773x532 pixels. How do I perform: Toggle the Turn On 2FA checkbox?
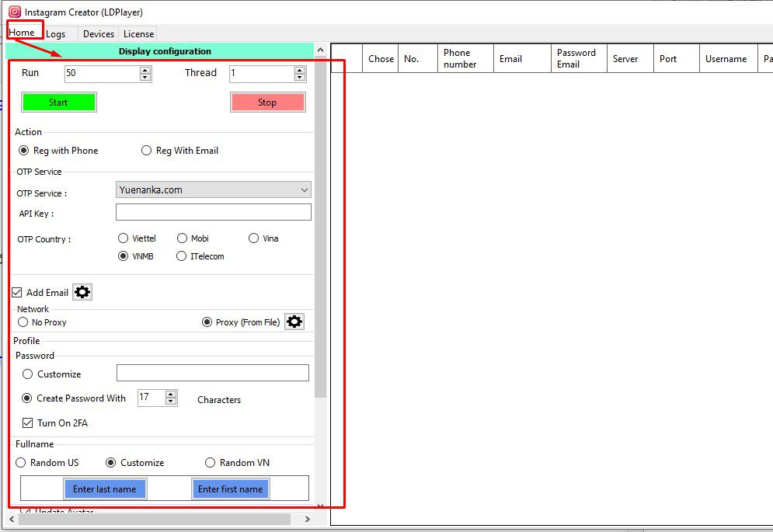(x=28, y=423)
